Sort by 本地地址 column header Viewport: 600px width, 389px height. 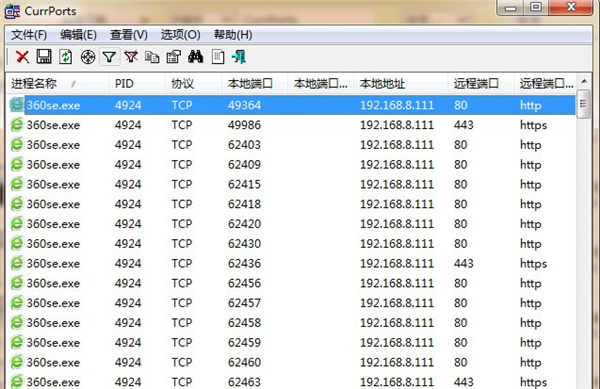point(400,83)
